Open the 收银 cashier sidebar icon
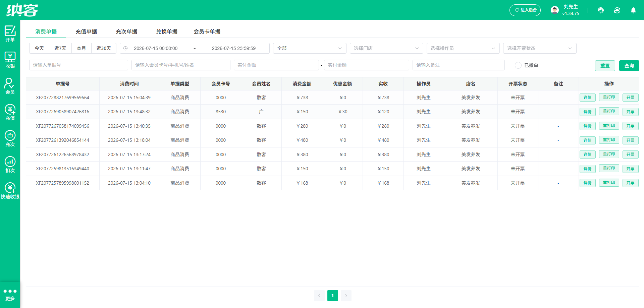 (x=10, y=60)
